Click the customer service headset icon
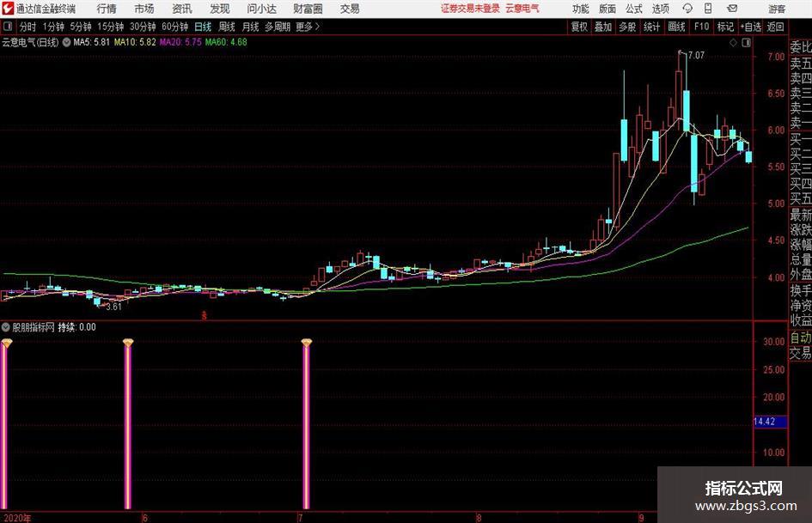 point(687,9)
